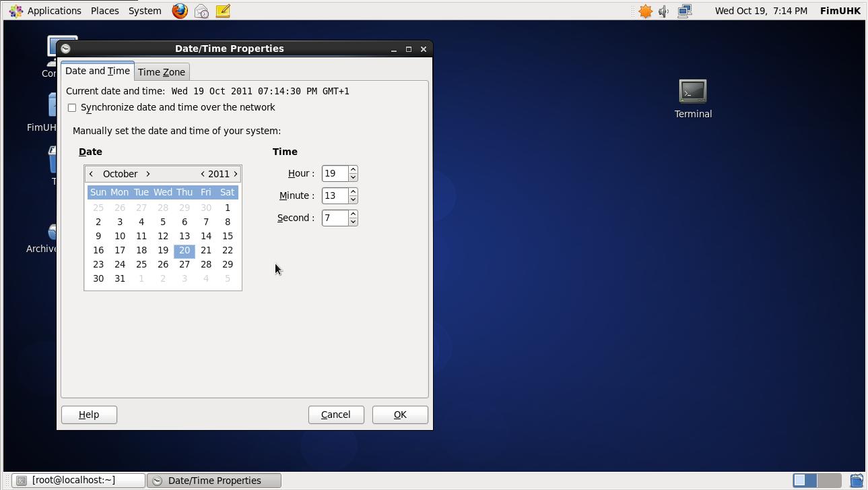The width and height of the screenshot is (868, 490).
Task: Click the Cancel button
Action: click(335, 415)
